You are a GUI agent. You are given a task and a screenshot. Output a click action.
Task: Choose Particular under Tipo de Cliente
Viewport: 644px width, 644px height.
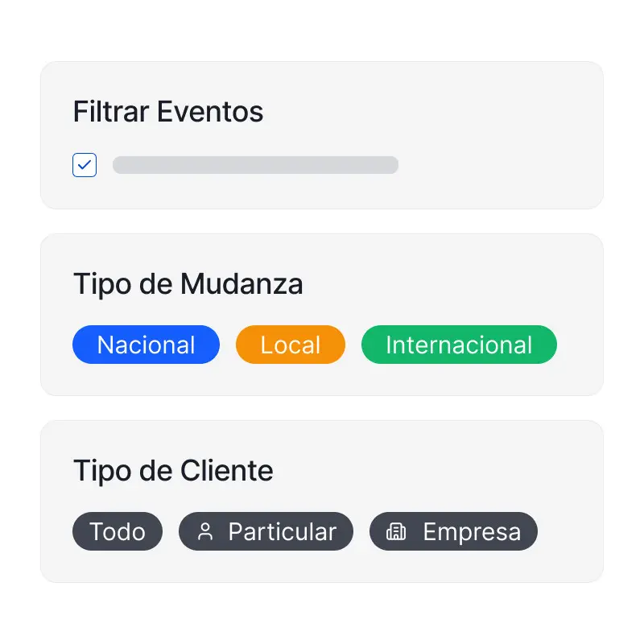(x=266, y=530)
